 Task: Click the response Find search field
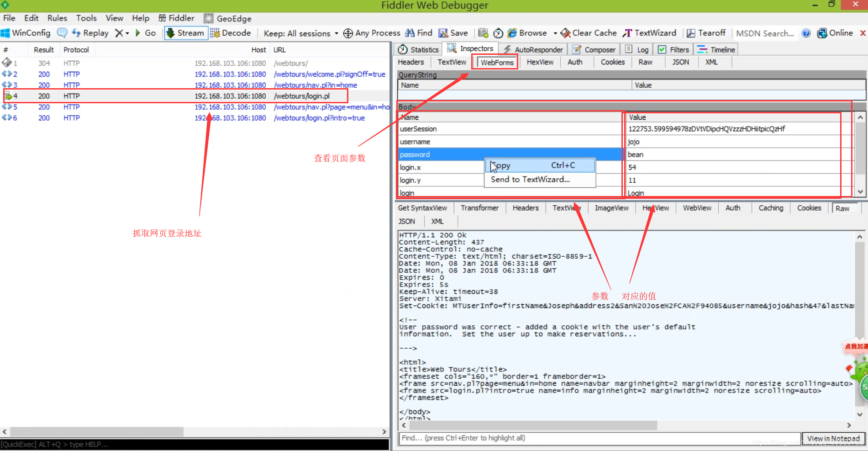[600, 438]
